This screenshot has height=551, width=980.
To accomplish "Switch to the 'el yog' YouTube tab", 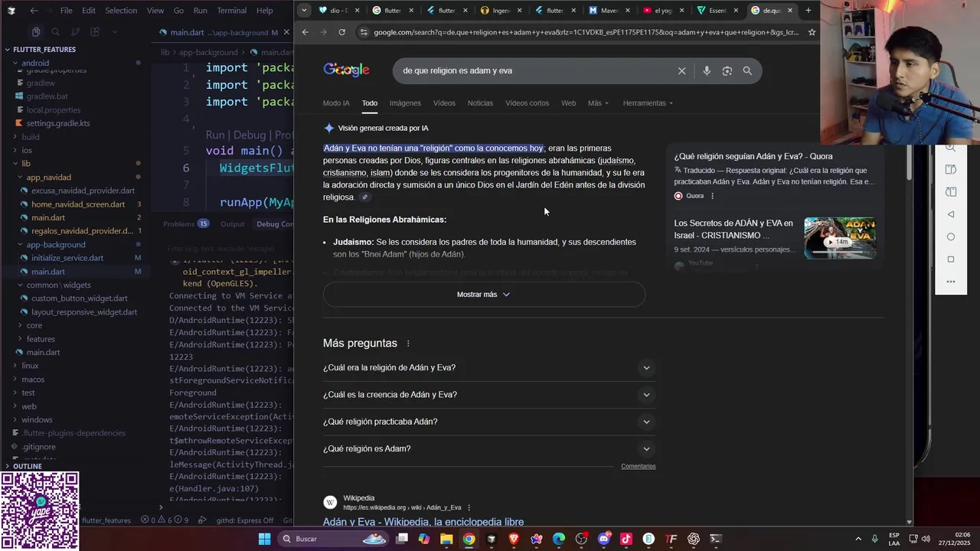I will [663, 10].
